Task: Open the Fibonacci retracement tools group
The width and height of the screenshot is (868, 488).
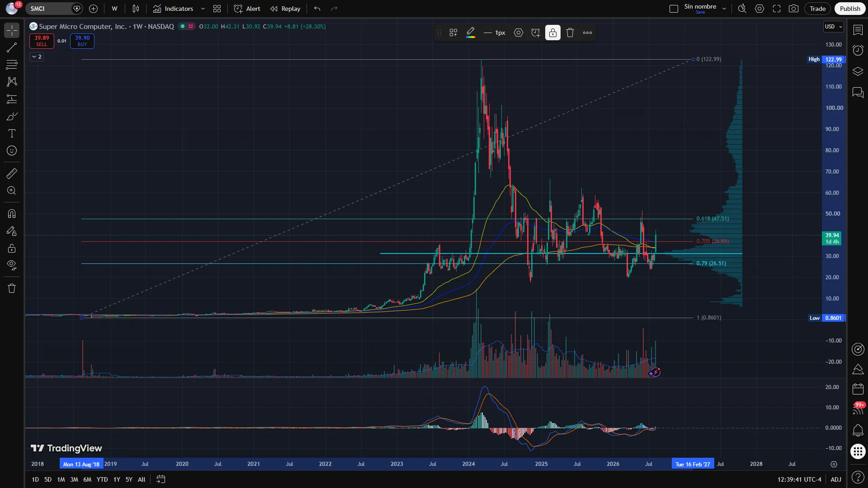Action: tap(12, 65)
